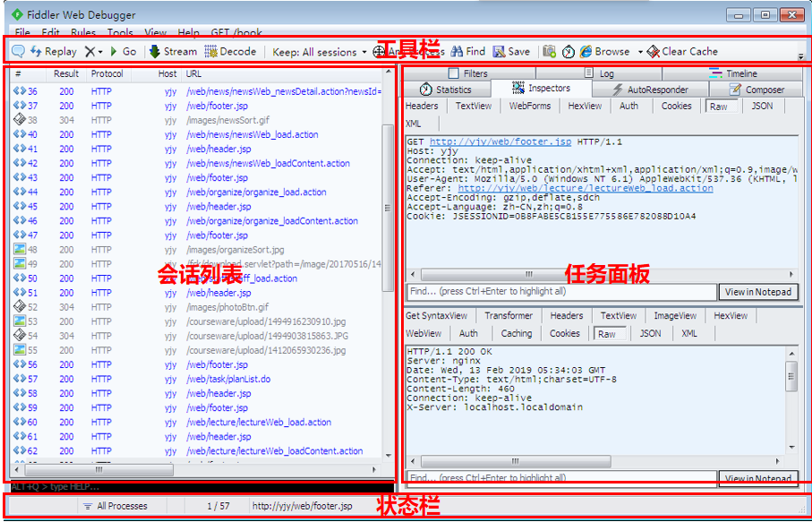Click the comment speech bubble icon
Image resolution: width=812 pixels, height=522 pixels.
tap(18, 52)
